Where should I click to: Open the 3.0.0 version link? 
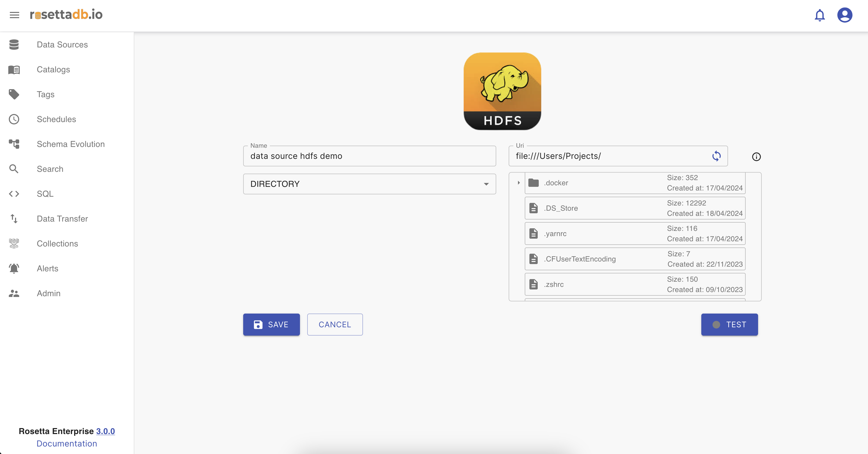click(x=106, y=431)
